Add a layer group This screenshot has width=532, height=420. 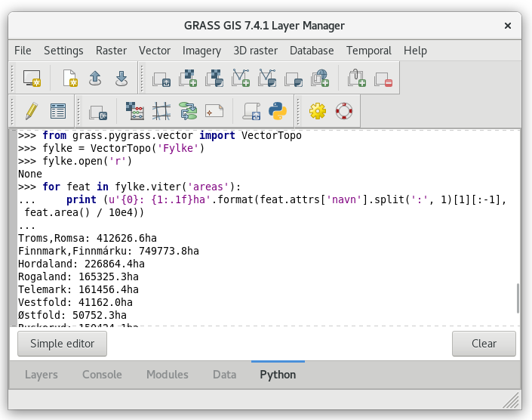294,78
